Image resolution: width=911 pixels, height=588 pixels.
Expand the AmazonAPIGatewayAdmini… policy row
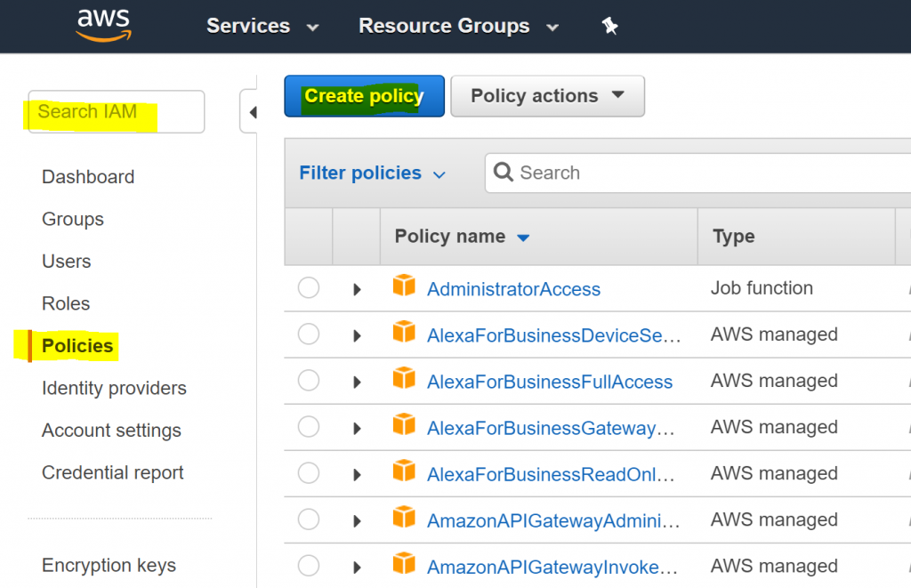tap(357, 521)
